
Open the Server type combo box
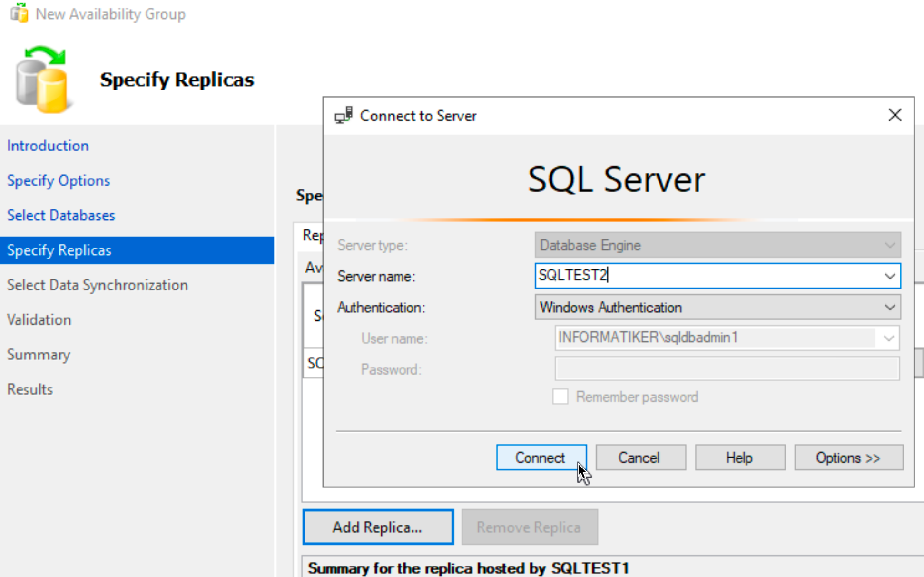click(718, 245)
